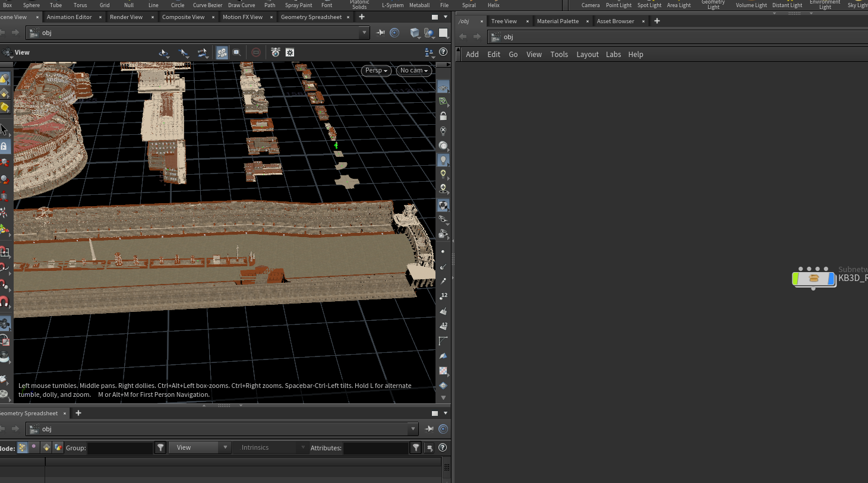Click the geometry spreadsheet help icon

point(443,447)
